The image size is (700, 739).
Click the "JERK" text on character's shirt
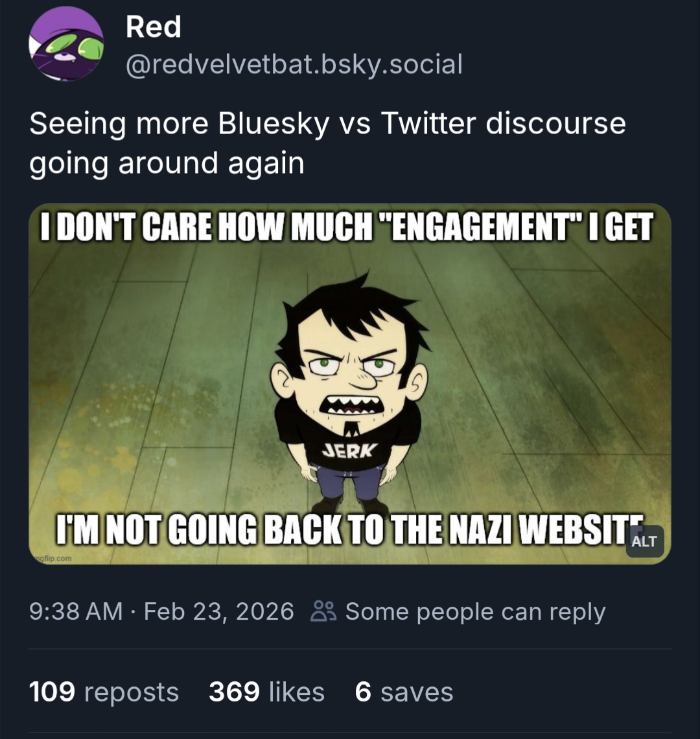tap(348, 451)
